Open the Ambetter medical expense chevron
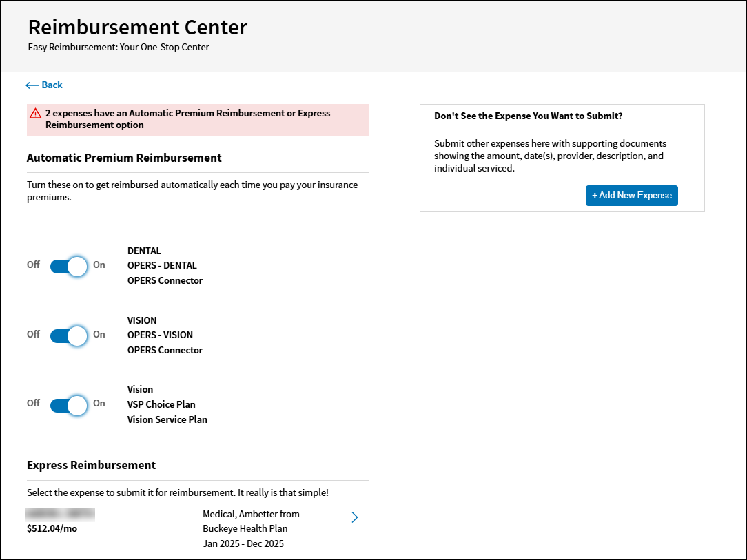Image resolution: width=747 pixels, height=560 pixels. pyautogui.click(x=354, y=517)
